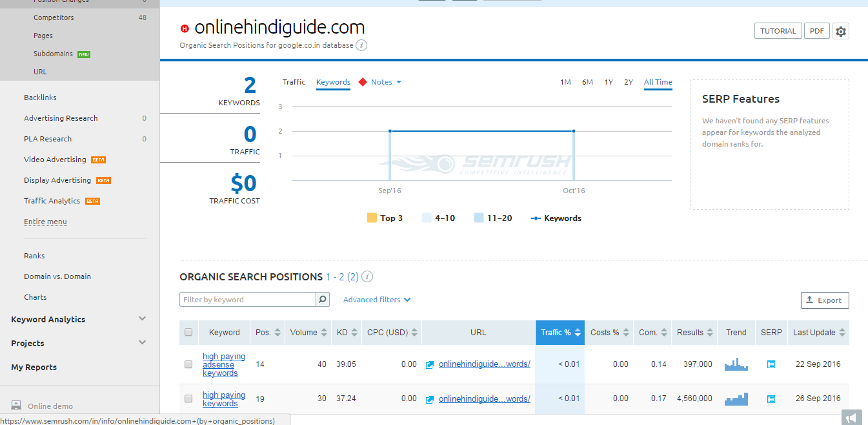This screenshot has width=868, height=425.
Task: Check the high paying keywords row checkbox
Action: tap(188, 399)
